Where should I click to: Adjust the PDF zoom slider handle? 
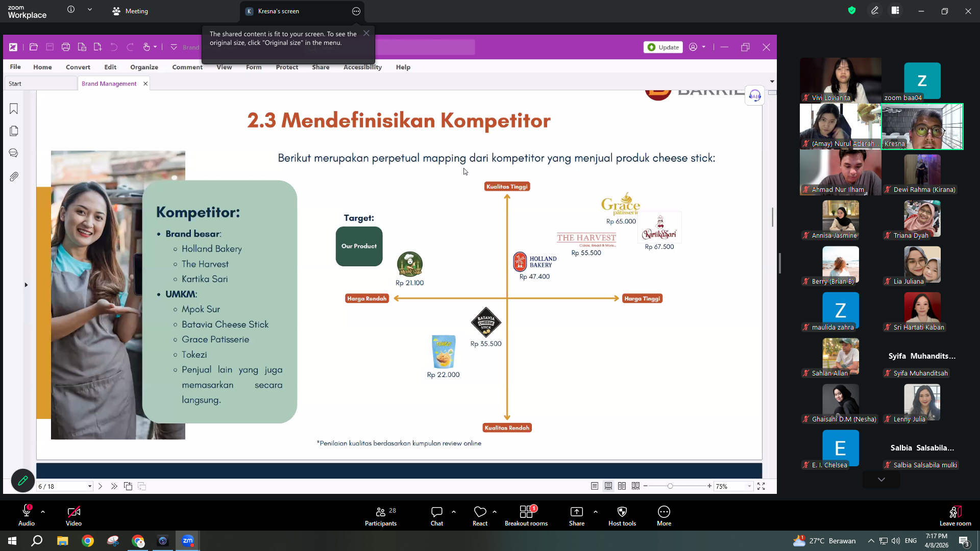[x=670, y=486]
